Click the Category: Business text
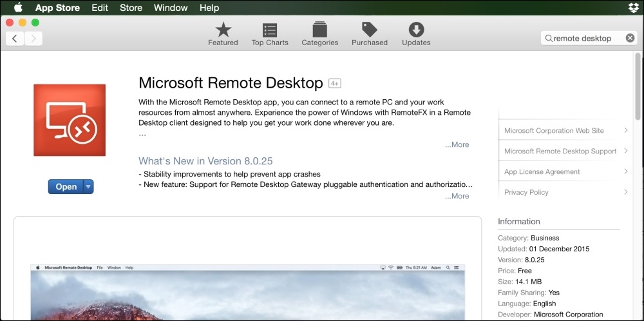The width and height of the screenshot is (644, 321). coord(528,238)
